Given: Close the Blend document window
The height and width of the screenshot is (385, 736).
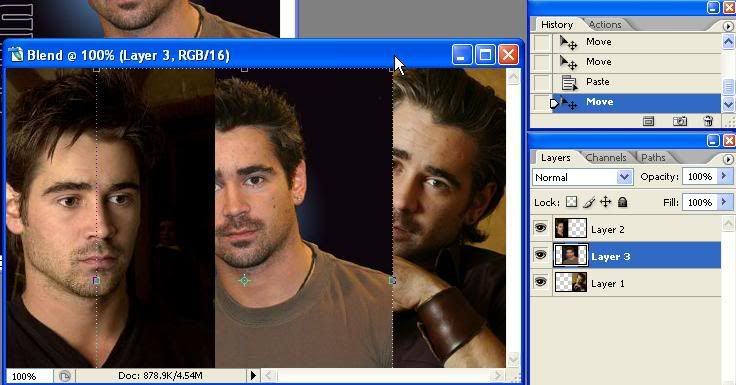Looking at the screenshot, I should [x=508, y=55].
